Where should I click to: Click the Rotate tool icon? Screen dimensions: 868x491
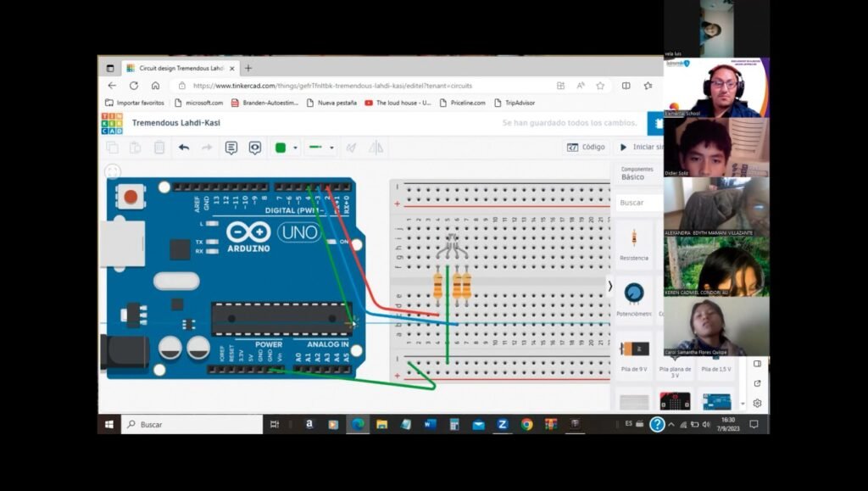pyautogui.click(x=351, y=148)
